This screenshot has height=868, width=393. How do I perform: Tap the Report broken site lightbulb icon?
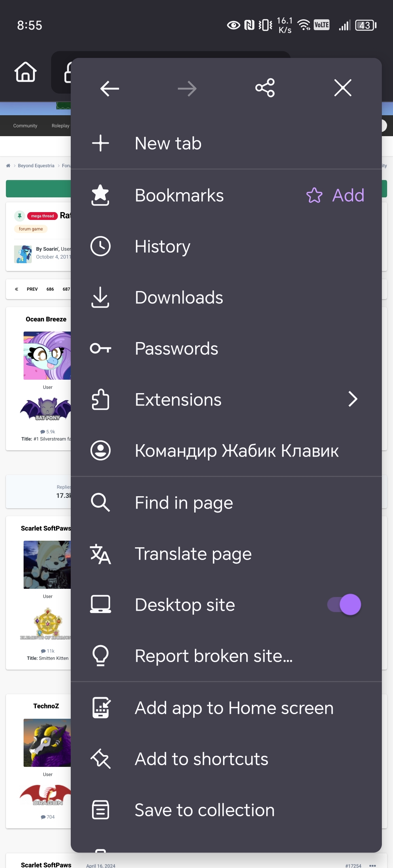point(101,655)
